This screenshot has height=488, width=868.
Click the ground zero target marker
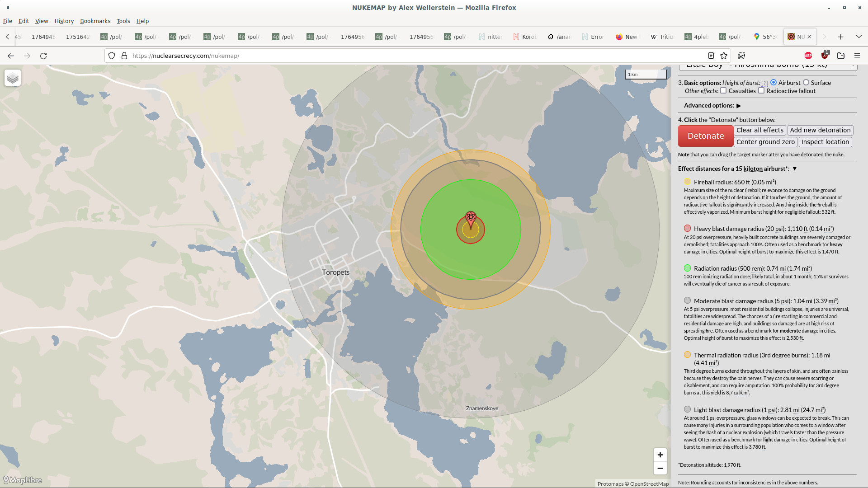(471, 217)
